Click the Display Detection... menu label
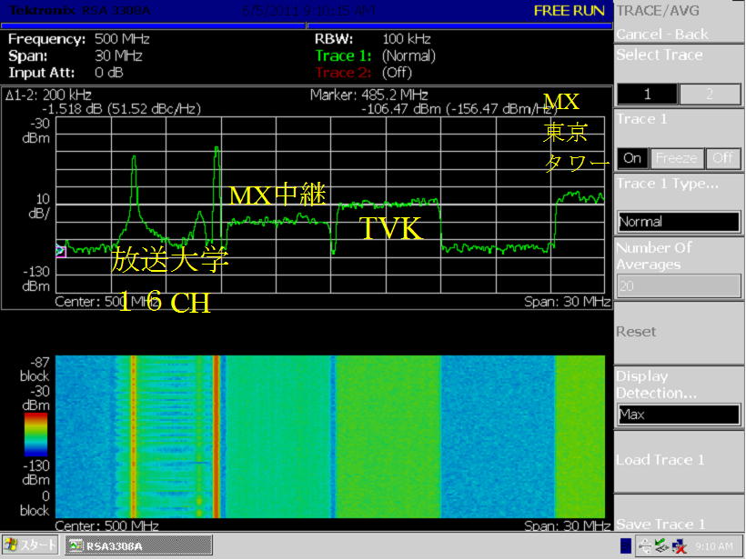 (x=656, y=385)
